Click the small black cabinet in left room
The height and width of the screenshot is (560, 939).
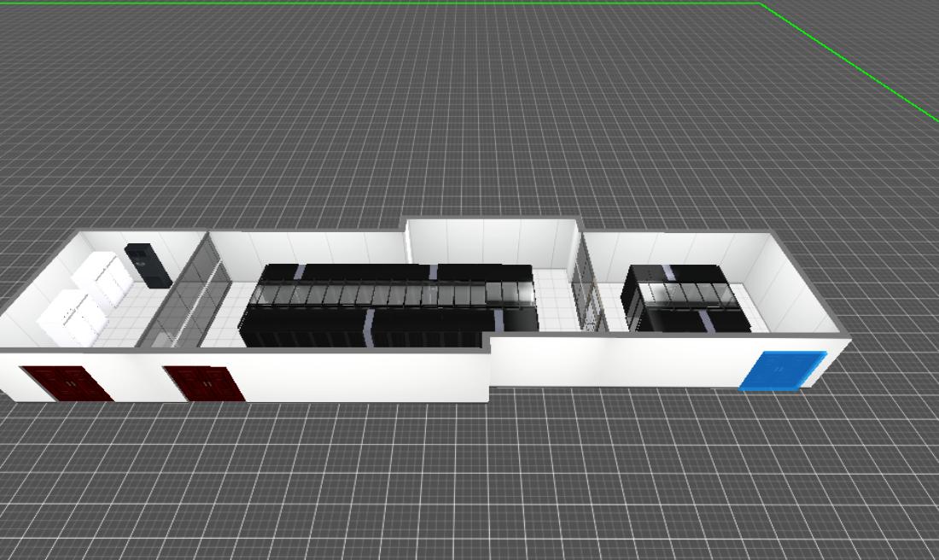pos(149,265)
